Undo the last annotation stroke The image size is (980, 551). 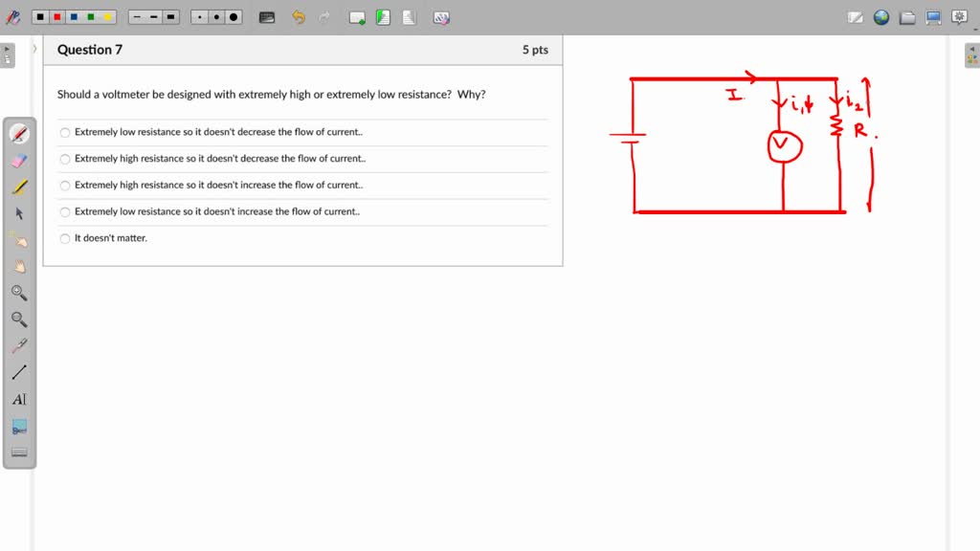pos(299,16)
